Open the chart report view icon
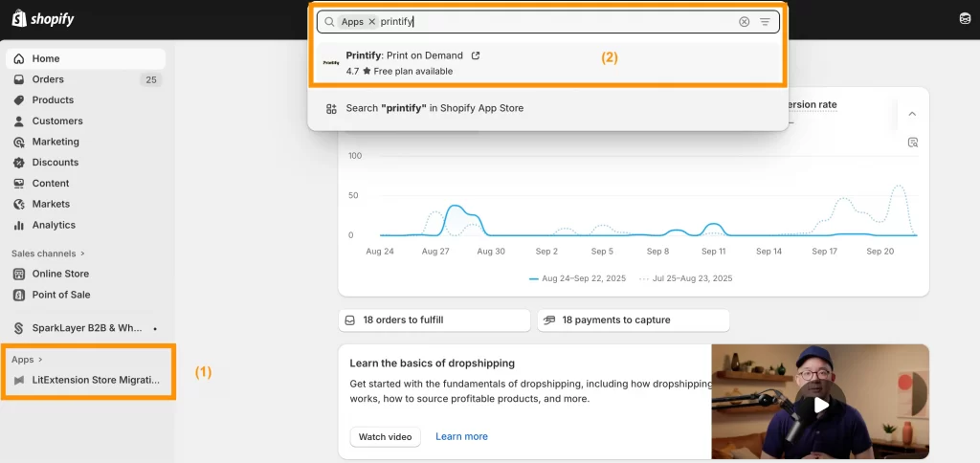980x463 pixels. pyautogui.click(x=913, y=143)
